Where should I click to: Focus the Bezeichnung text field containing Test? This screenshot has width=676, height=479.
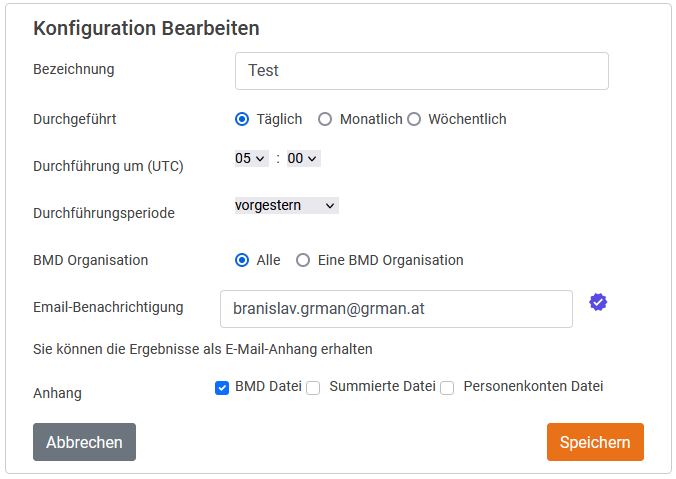click(421, 71)
